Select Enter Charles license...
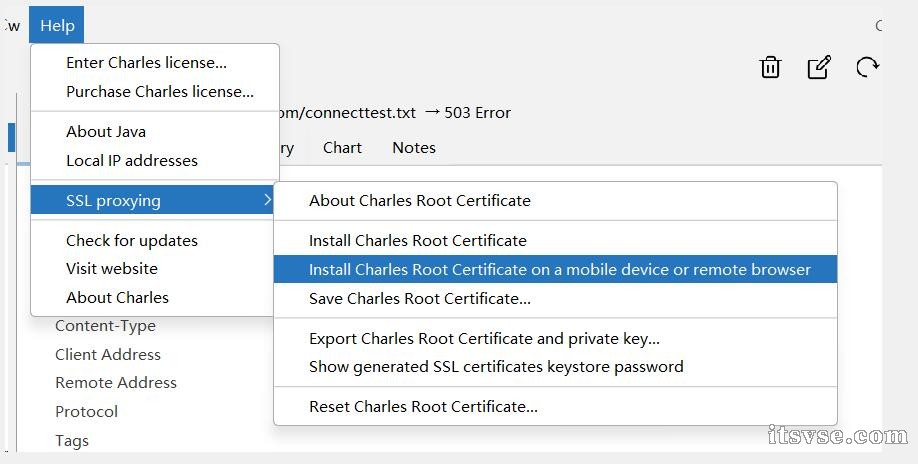The height and width of the screenshot is (464, 918). click(x=155, y=63)
